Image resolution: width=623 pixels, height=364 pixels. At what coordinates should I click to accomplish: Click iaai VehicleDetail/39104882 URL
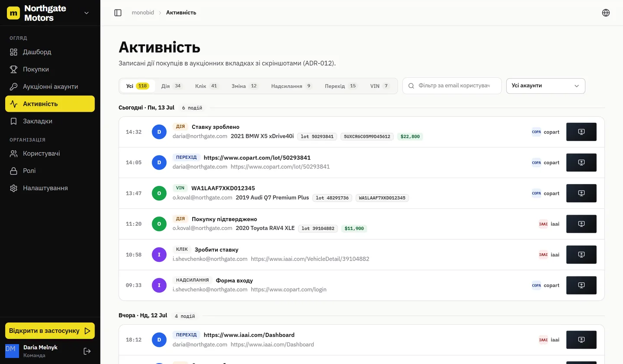coord(310,259)
